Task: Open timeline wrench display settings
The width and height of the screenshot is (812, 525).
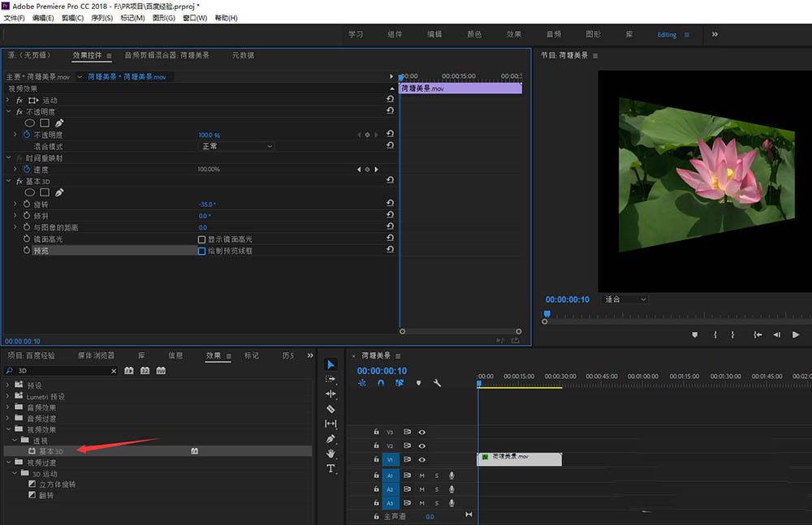Action: (x=437, y=383)
